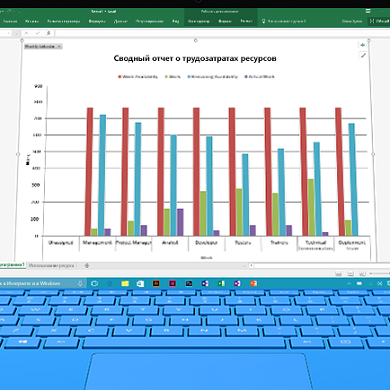This screenshot has height=390, width=390.
Task: Click the Общий доступ share button
Action: point(379,21)
